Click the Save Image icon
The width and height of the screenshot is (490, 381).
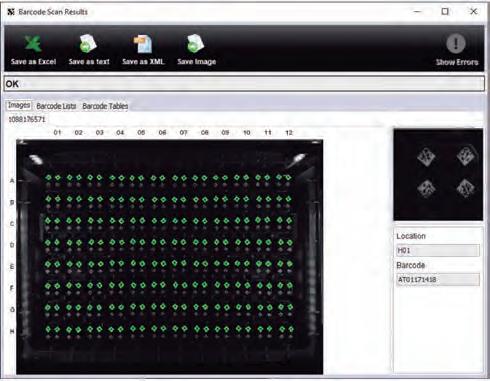pyautogui.click(x=196, y=44)
